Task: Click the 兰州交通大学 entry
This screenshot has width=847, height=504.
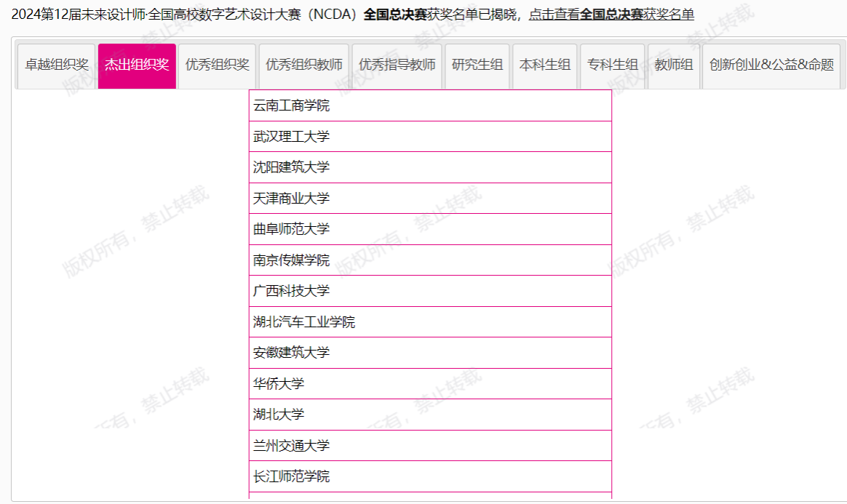Action: point(291,446)
